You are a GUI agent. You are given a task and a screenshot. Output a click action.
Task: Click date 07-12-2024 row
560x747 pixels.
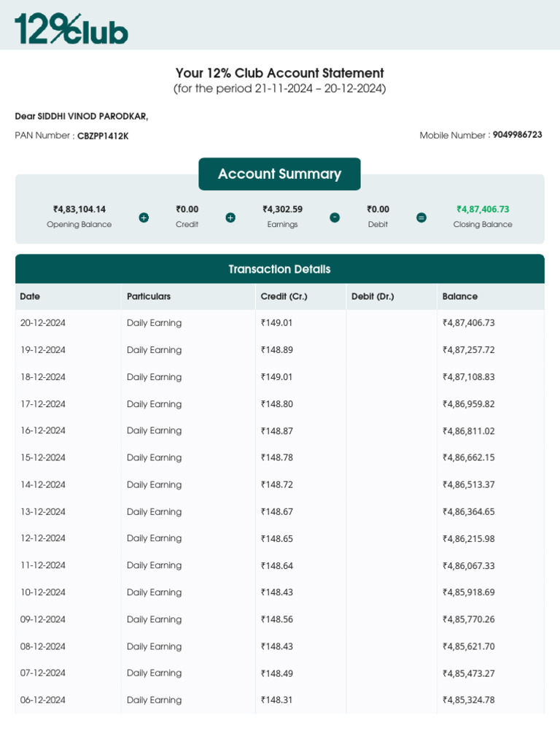(x=43, y=673)
